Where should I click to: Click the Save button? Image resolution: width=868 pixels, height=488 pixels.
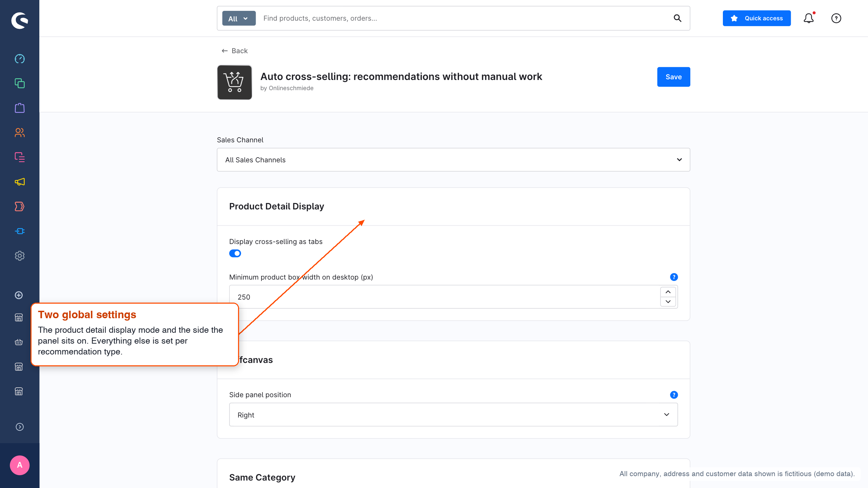[673, 77]
